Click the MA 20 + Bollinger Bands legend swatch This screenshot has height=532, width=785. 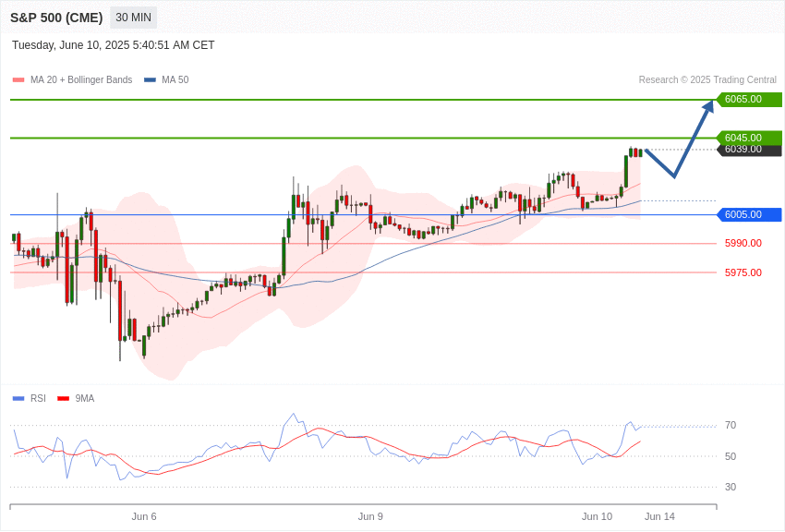coord(18,80)
